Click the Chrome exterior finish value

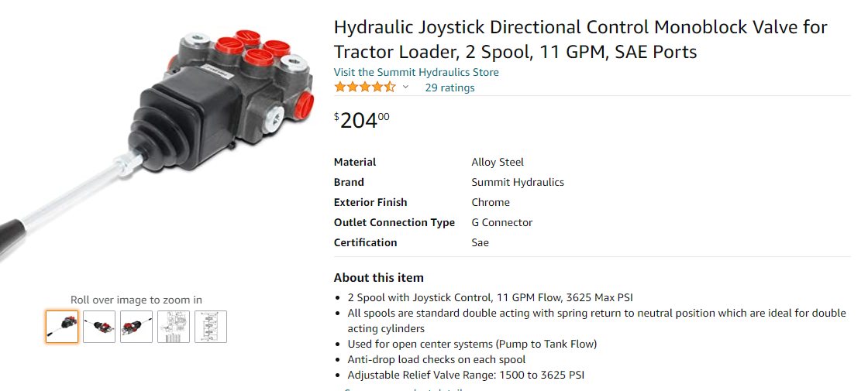click(x=491, y=202)
